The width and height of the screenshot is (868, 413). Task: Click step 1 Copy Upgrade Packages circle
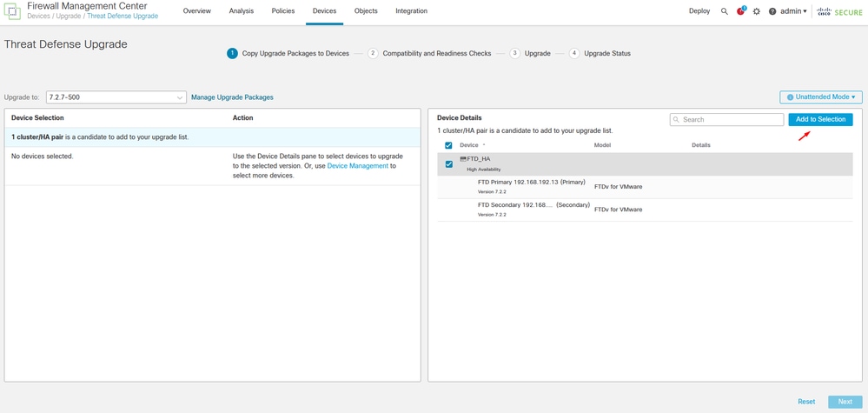click(x=232, y=54)
